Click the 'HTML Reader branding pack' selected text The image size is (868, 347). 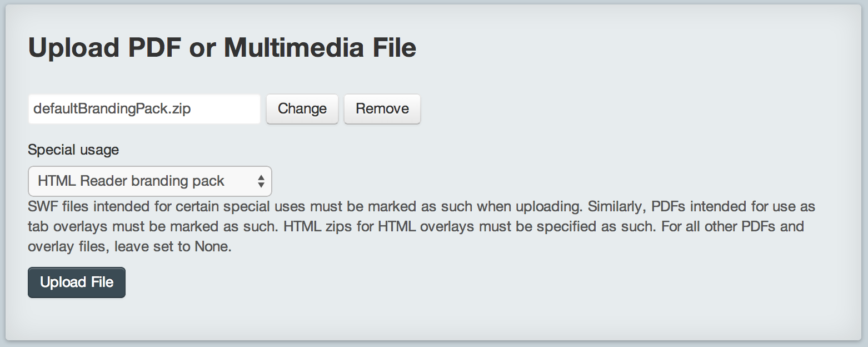pos(131,181)
